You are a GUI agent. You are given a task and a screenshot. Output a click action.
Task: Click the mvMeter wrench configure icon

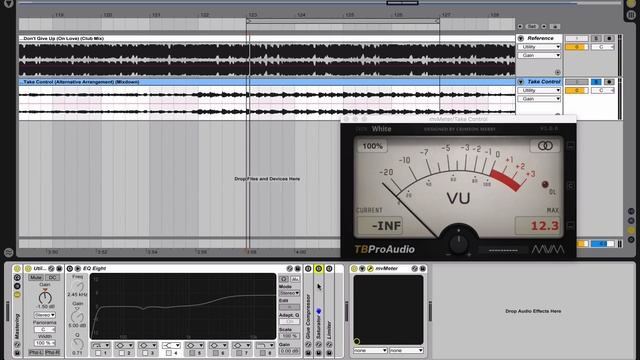click(x=370, y=269)
